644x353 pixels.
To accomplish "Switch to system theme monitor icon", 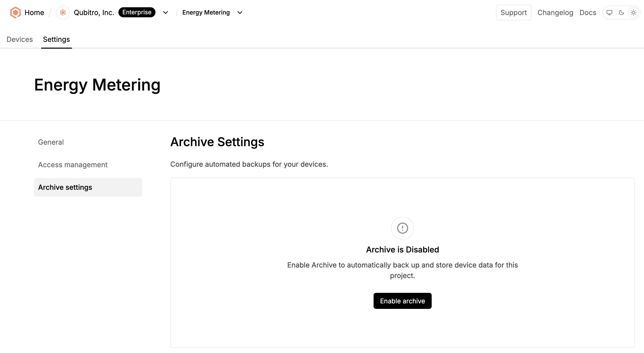I will tap(609, 13).
